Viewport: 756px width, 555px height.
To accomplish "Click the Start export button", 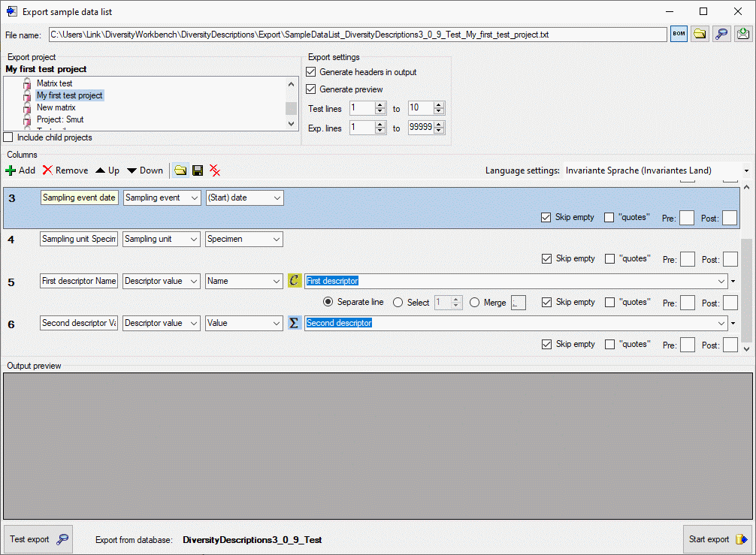I will 718,539.
